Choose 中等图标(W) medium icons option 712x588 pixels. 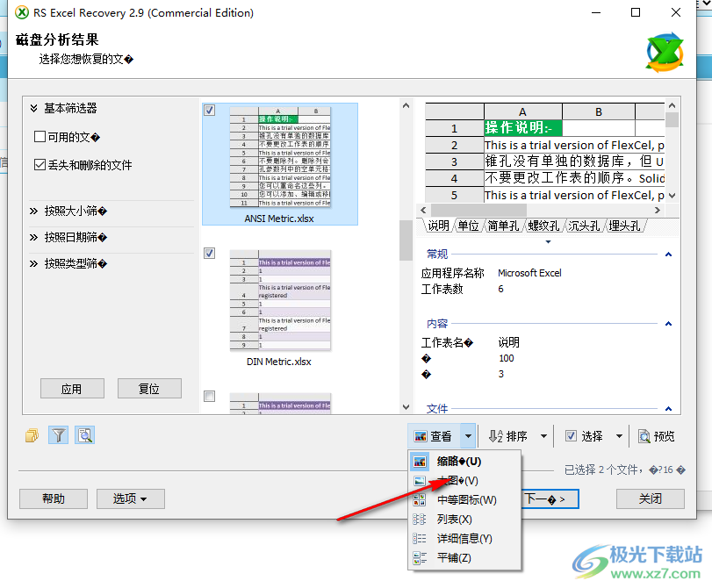[464, 500]
